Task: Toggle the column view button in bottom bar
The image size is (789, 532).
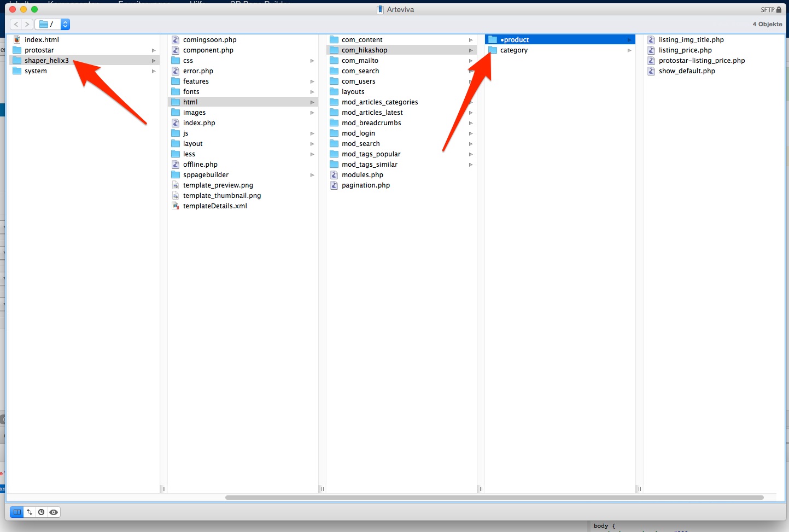Action: 17,512
